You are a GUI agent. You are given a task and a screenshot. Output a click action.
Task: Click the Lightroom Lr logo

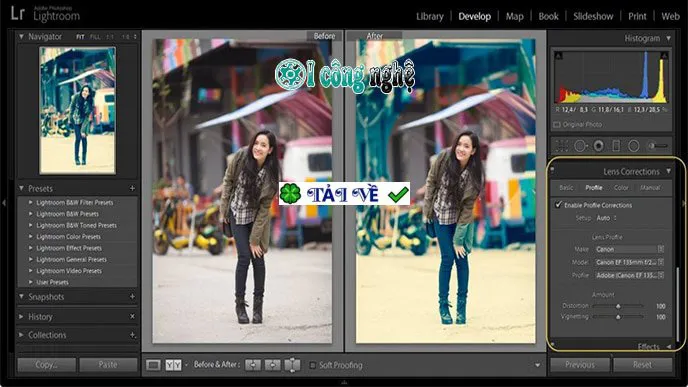tap(18, 13)
